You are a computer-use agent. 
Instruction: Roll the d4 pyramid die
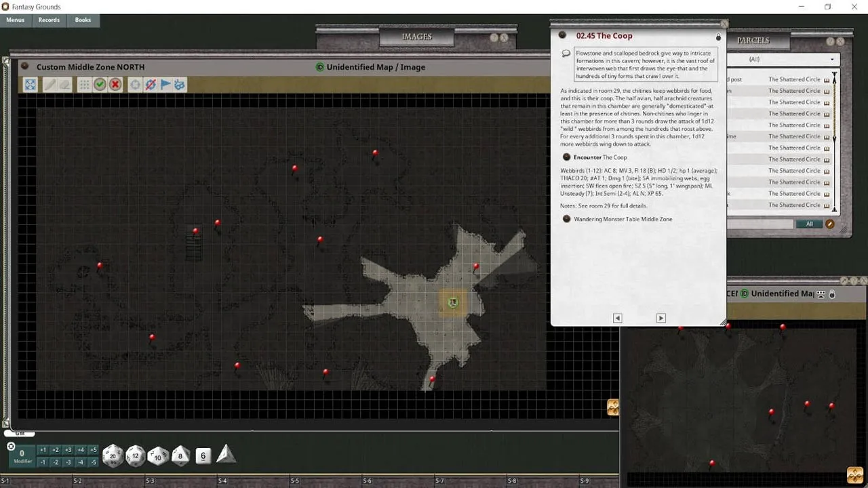[x=226, y=453]
